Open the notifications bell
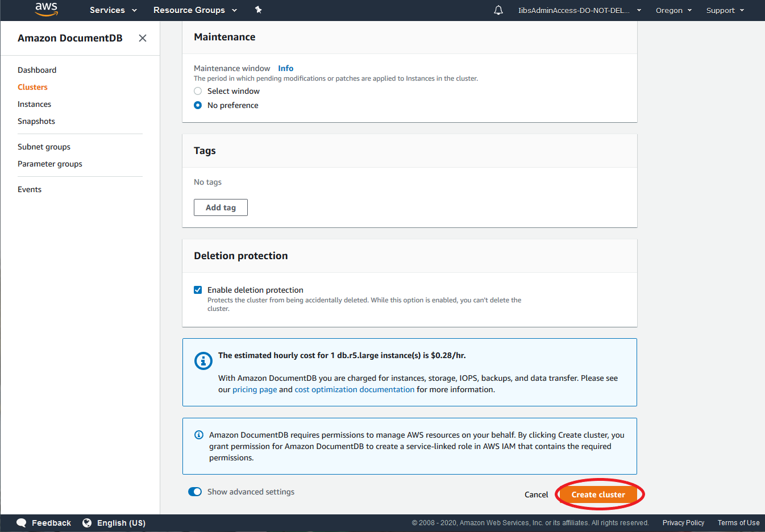The height and width of the screenshot is (532, 765). pyautogui.click(x=498, y=10)
